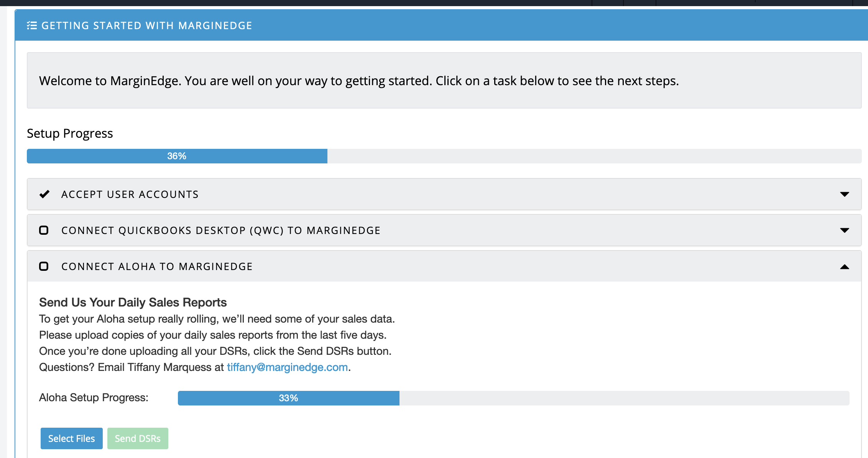Image resolution: width=868 pixels, height=458 pixels.
Task: Open the tiffany@marginedge.com email link
Action: click(x=288, y=367)
